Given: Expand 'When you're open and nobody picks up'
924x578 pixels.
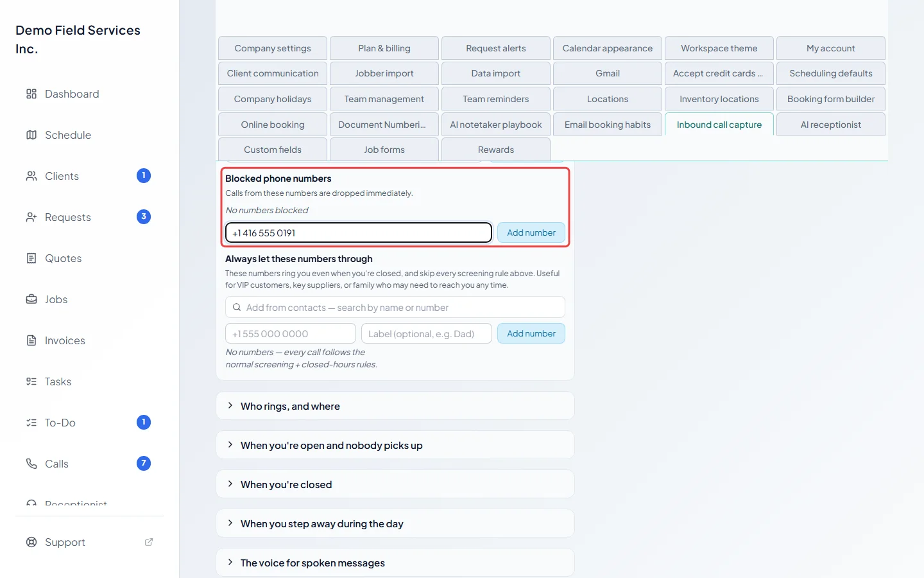Looking at the screenshot, I should (x=395, y=445).
